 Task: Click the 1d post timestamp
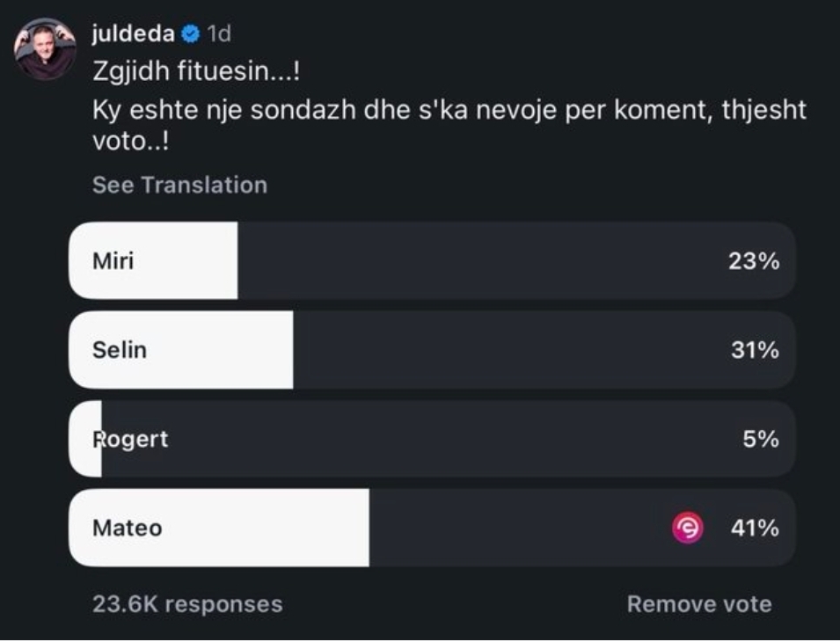point(218,34)
